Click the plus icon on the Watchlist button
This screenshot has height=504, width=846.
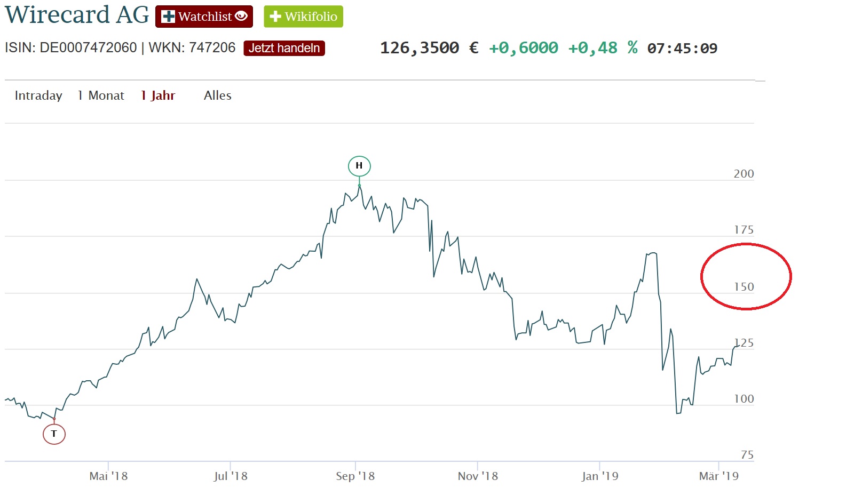tap(168, 16)
